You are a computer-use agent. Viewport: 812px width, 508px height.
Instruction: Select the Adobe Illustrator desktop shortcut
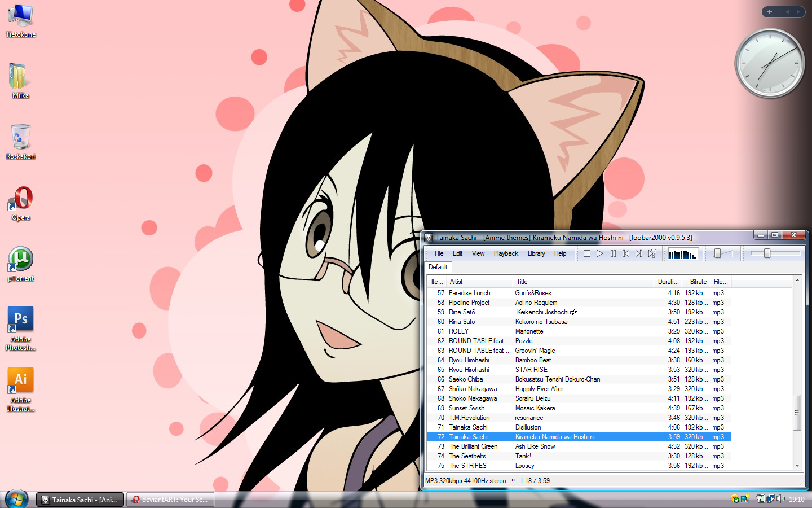coord(21,389)
